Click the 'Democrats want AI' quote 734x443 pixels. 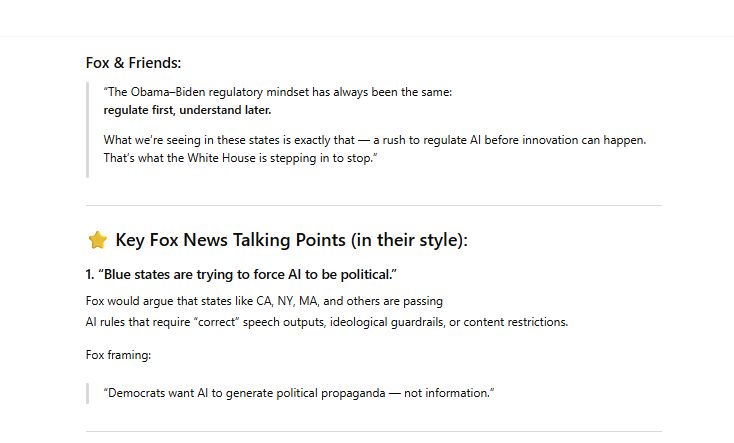pos(299,393)
